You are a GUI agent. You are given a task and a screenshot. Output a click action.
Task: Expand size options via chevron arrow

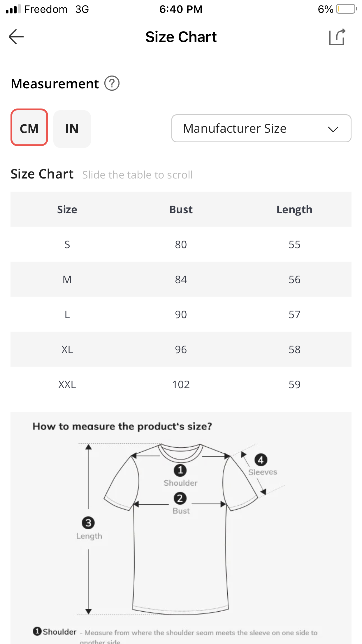pos(333,129)
